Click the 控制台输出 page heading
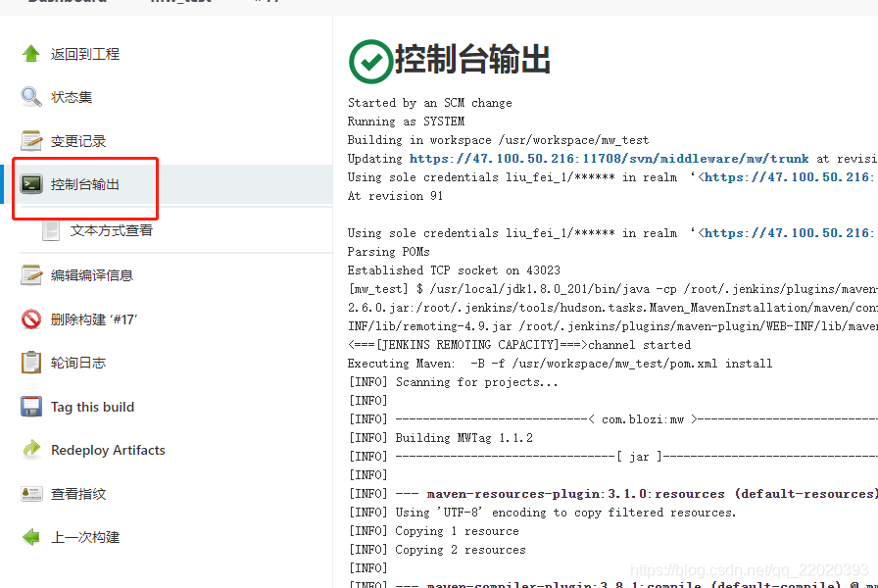The height and width of the screenshot is (588, 878). tap(472, 59)
